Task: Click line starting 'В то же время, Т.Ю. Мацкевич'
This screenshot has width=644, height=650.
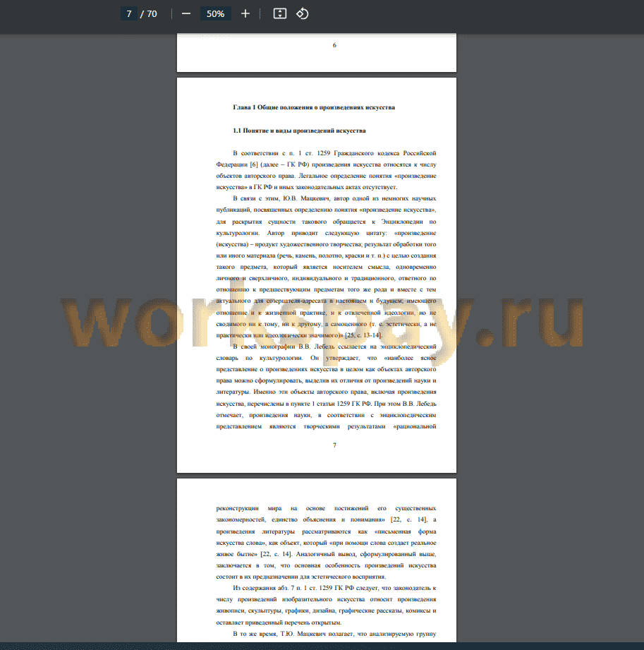Action: pyautogui.click(x=334, y=634)
